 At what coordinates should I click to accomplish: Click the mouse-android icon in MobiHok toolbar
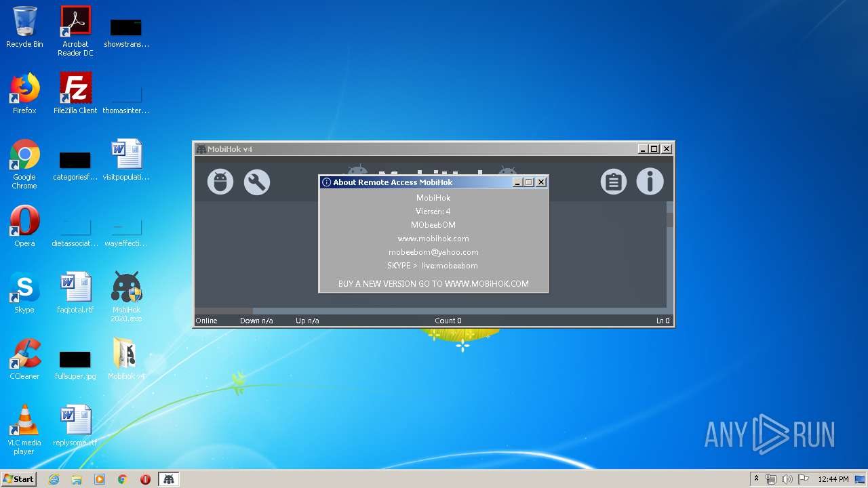[220, 182]
